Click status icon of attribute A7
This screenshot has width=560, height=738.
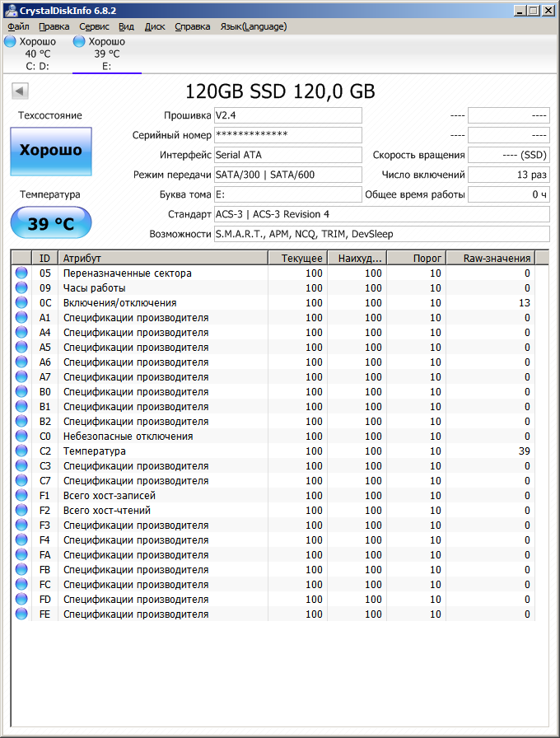[x=21, y=376]
